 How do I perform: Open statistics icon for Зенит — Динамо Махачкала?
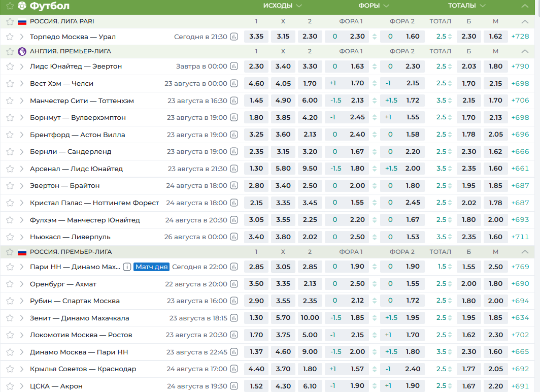point(234,318)
